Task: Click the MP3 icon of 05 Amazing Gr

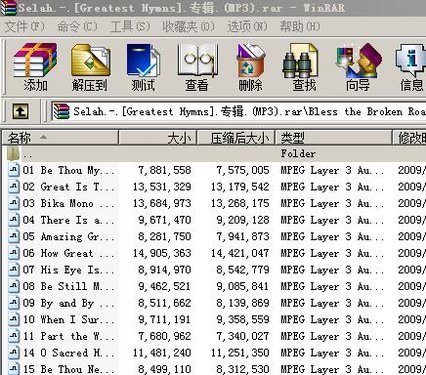Action: [x=14, y=236]
